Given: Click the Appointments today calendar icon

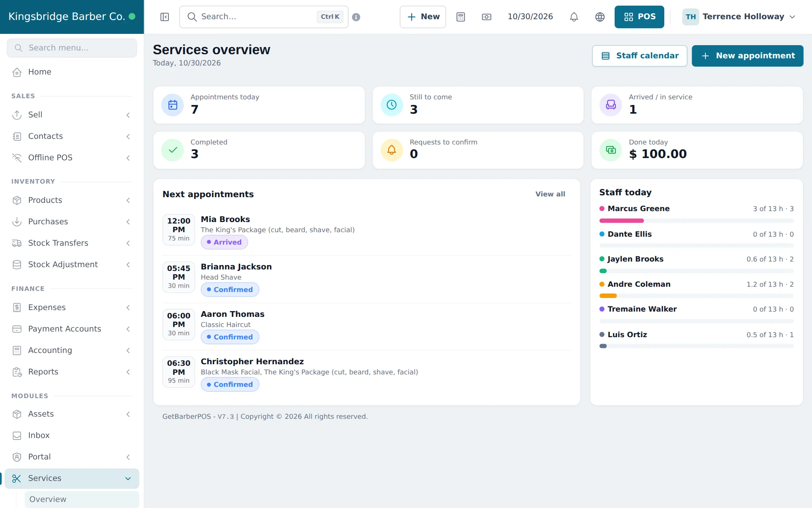Looking at the screenshot, I should click(173, 105).
